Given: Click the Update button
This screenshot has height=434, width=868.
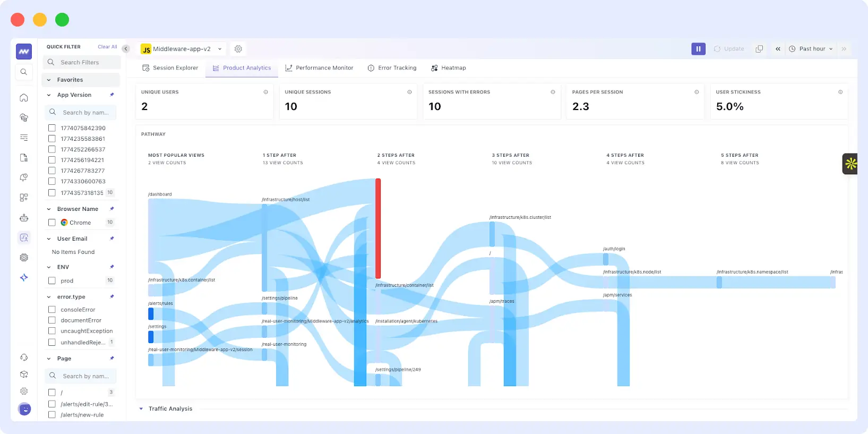Looking at the screenshot, I should pyautogui.click(x=729, y=49).
